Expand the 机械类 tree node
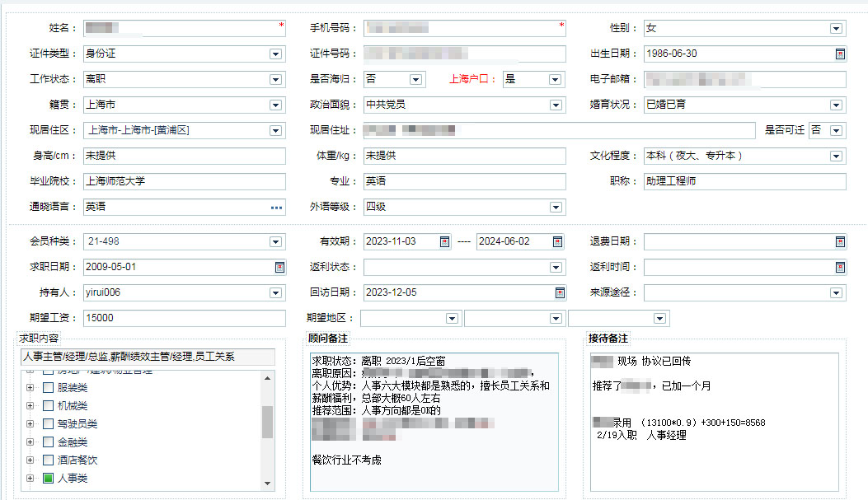The image size is (868, 500). click(x=30, y=406)
